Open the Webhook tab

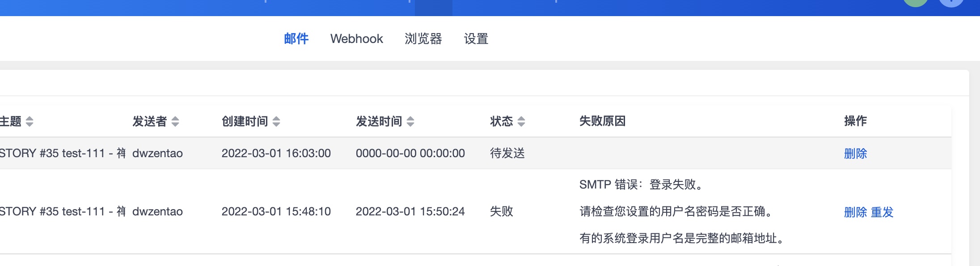pyautogui.click(x=356, y=39)
